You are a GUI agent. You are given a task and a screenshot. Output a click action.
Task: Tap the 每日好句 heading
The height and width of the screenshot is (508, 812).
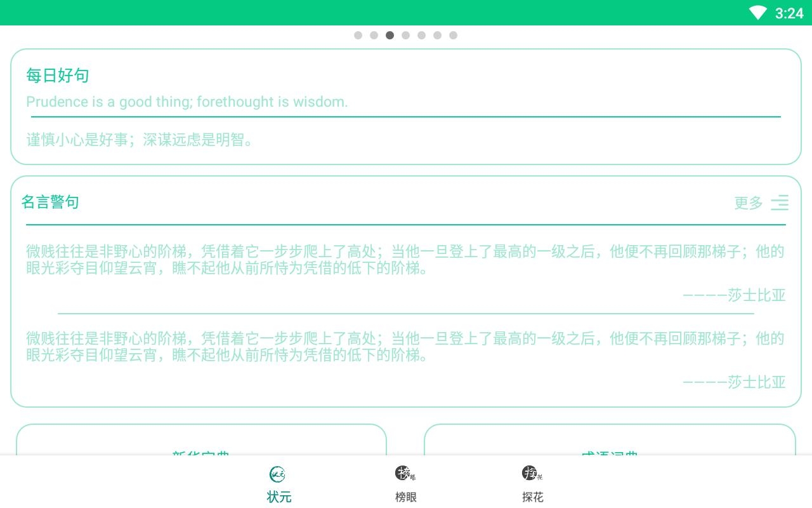tap(57, 76)
